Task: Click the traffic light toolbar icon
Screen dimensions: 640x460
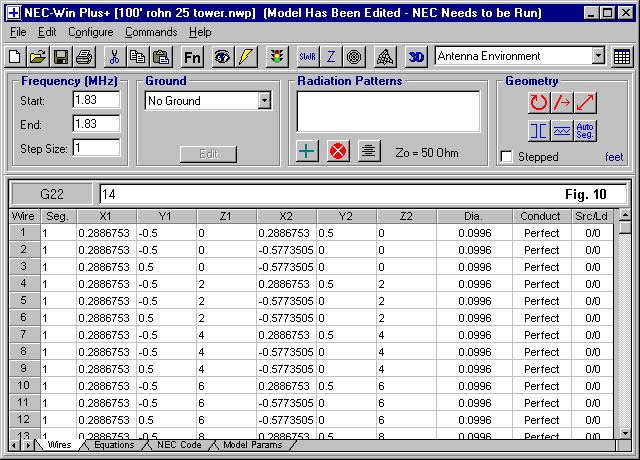Action: (x=276, y=57)
